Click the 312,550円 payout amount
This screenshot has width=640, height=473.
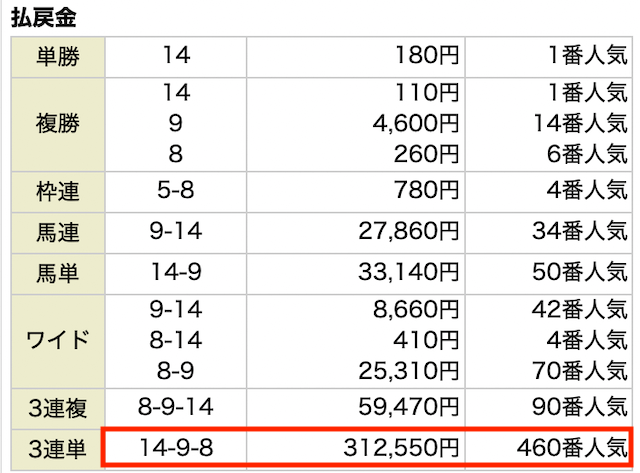coord(401,448)
